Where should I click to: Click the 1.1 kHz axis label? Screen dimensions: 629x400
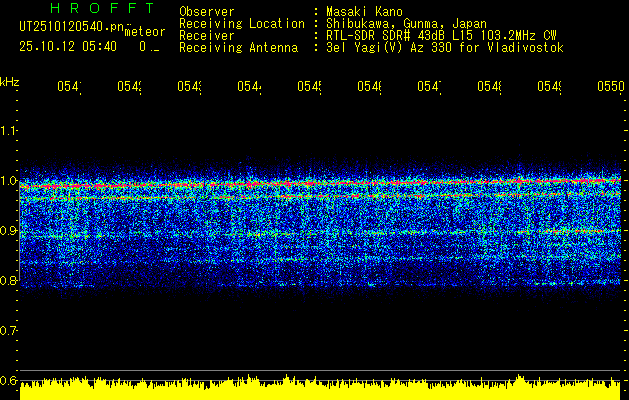click(8, 130)
